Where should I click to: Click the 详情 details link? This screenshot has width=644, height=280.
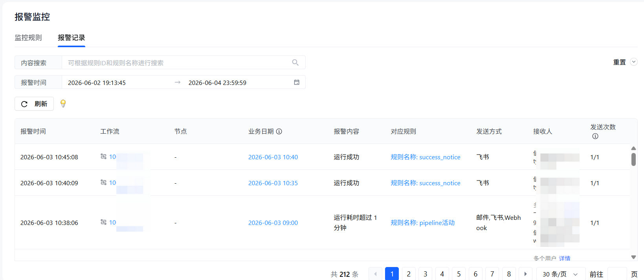(x=565, y=258)
